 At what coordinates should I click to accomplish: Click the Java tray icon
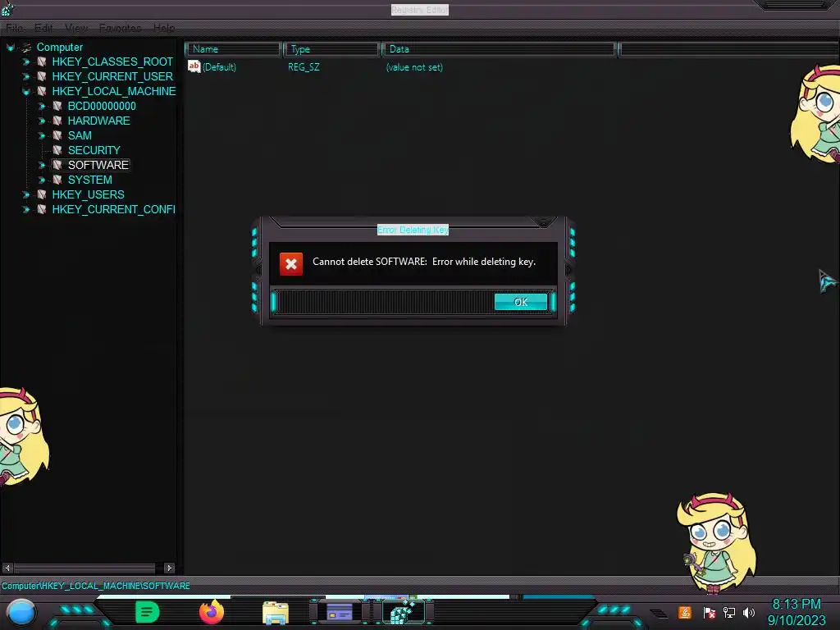point(685,612)
